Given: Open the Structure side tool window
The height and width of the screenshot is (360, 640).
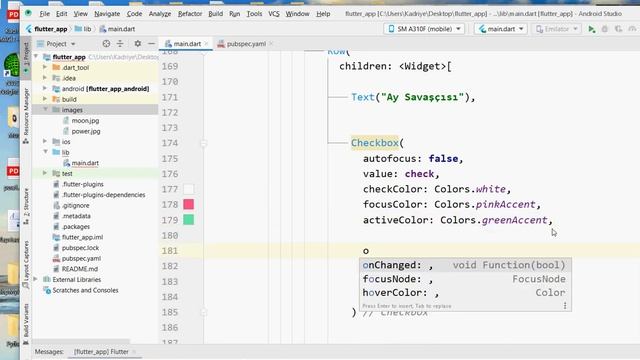Looking at the screenshot, I should [x=26, y=206].
